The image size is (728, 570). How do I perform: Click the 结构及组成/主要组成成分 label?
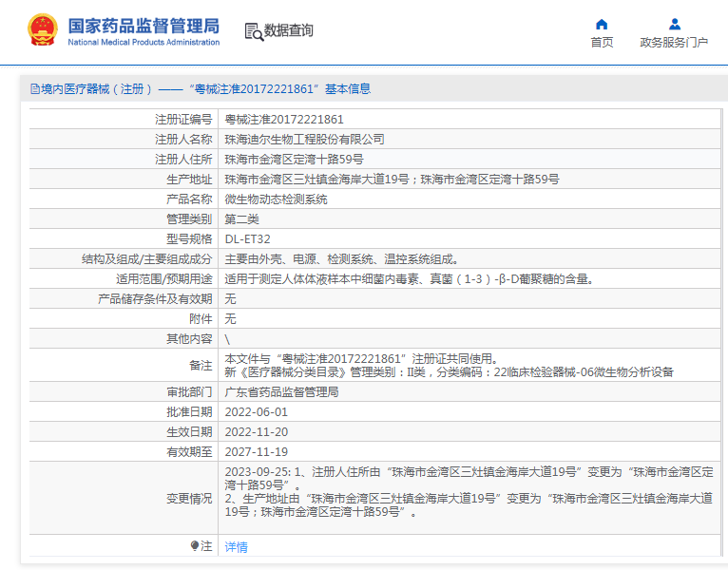click(146, 259)
